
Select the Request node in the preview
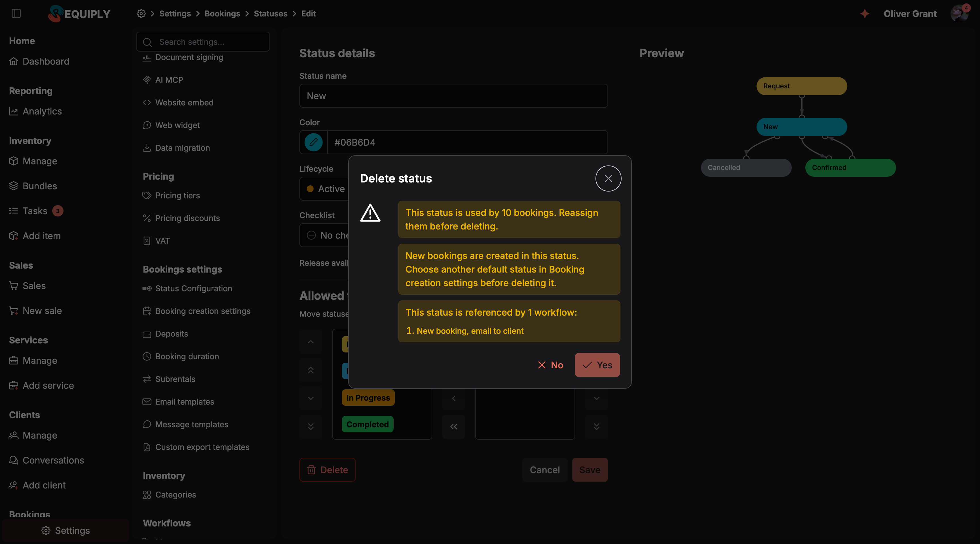802,86
